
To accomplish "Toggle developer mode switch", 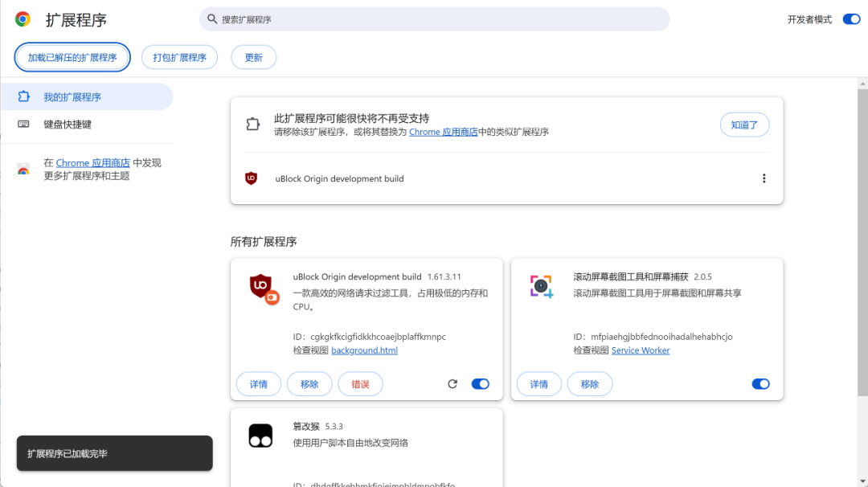I will (x=851, y=19).
